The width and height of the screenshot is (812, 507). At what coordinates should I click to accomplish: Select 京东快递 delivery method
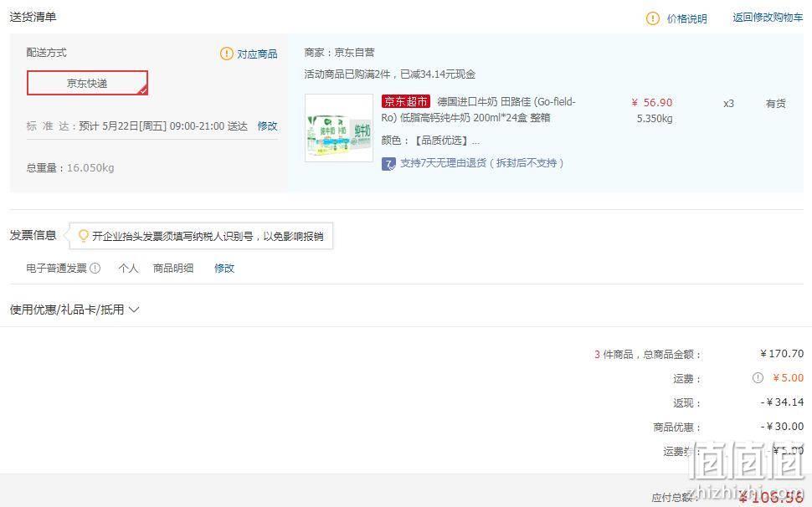coord(87,83)
